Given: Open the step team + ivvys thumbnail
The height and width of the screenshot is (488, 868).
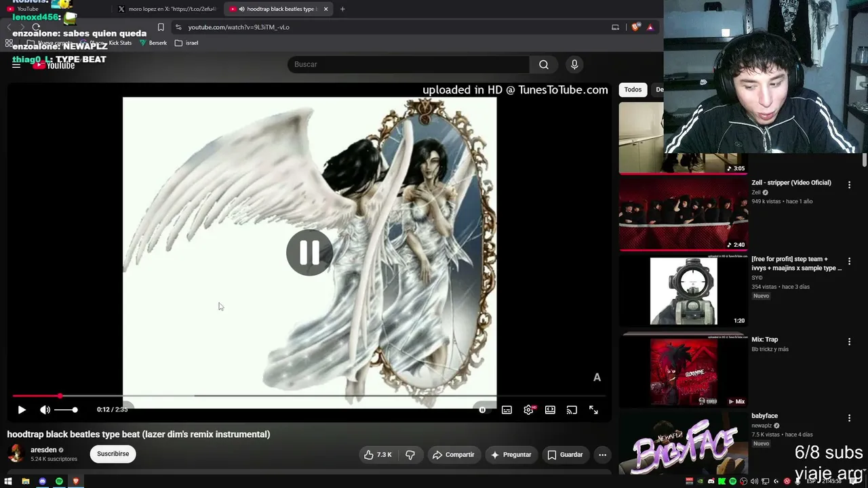Looking at the screenshot, I should [x=684, y=291].
